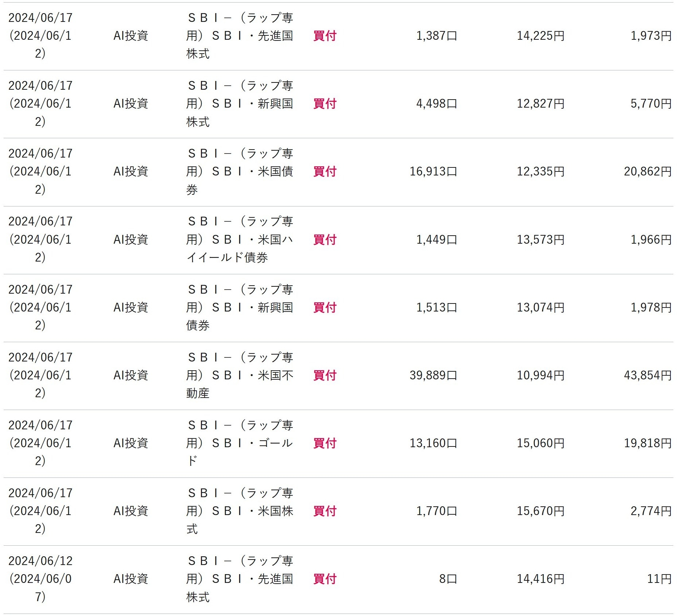Click AI投資 in the 8口 row
This screenshot has height=615, width=700.
click(131, 579)
